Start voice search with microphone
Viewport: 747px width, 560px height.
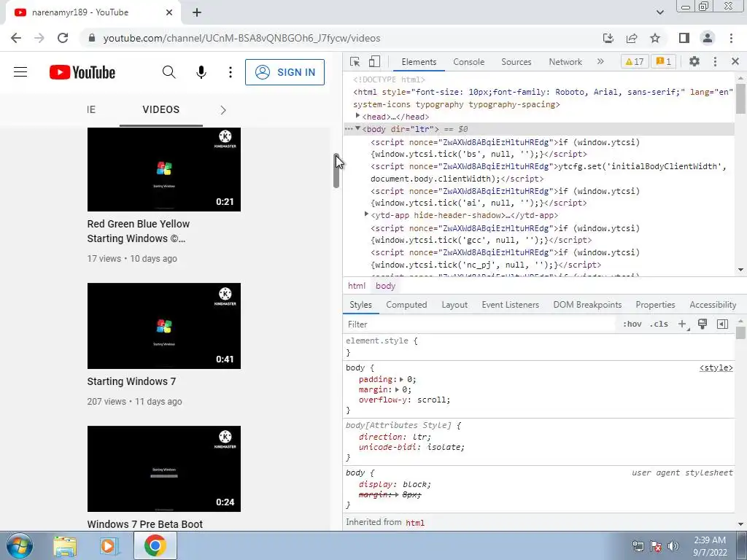[x=201, y=72]
